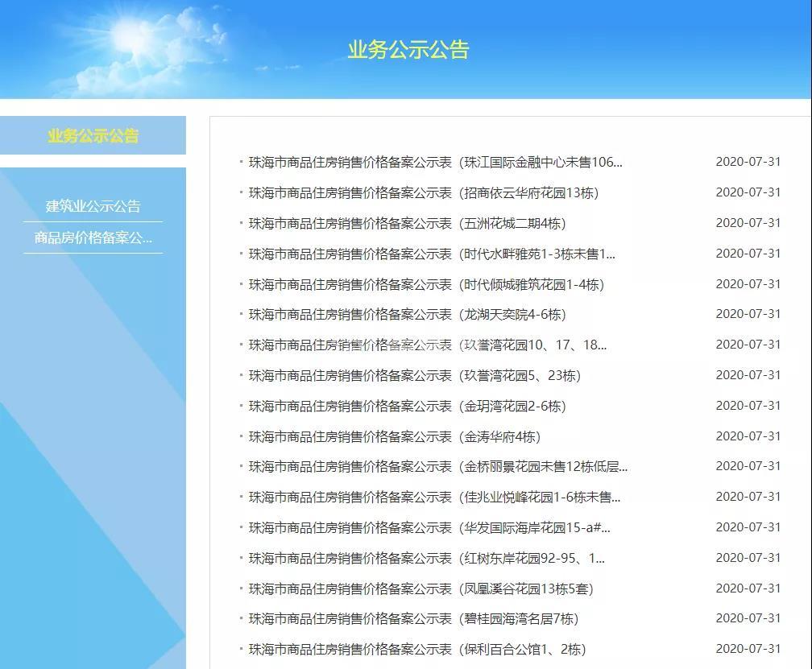This screenshot has width=812, height=669.
Task: Select 佳兆业悦峰花园1-6栋 notice
Action: pyautogui.click(x=434, y=498)
